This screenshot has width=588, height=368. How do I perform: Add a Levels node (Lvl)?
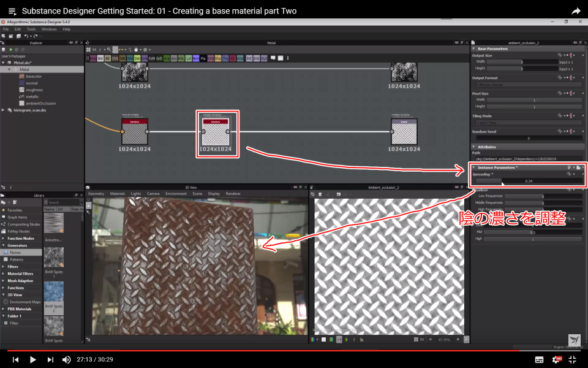coord(188,59)
